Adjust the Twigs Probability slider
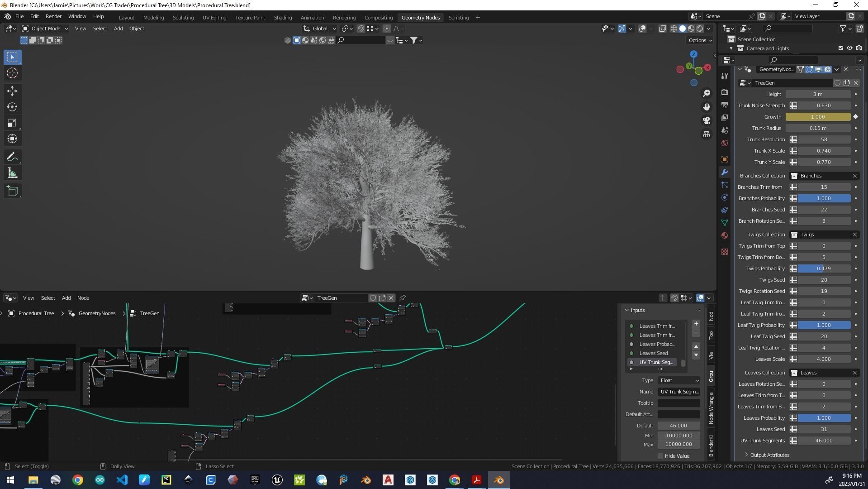Viewport: 868px width, 489px height. click(824, 268)
